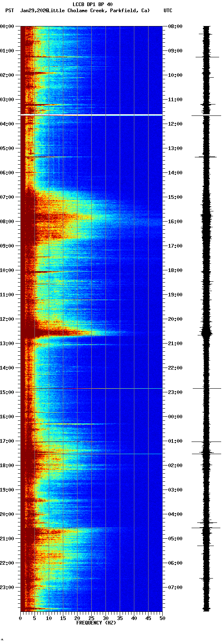
Task: Click the '05:00' PST time label
Action: pos(7,148)
